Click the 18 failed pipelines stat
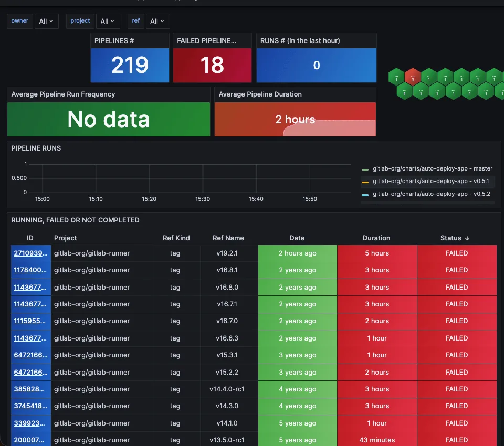The height and width of the screenshot is (446, 504). click(x=212, y=65)
